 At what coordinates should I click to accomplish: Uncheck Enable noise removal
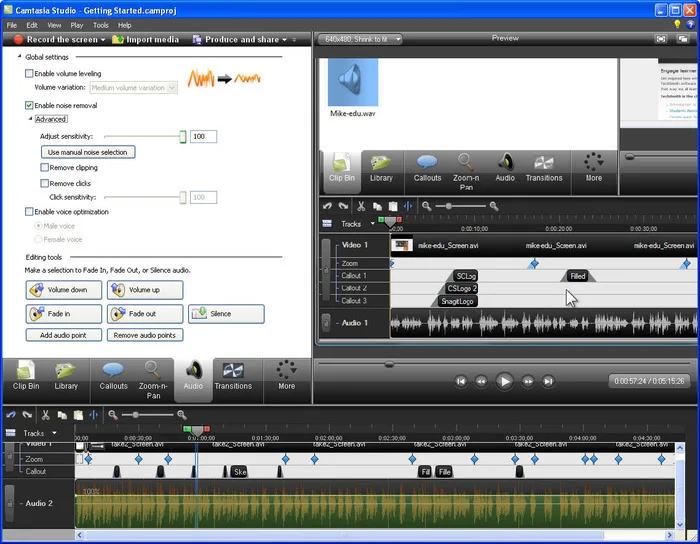pyautogui.click(x=29, y=105)
